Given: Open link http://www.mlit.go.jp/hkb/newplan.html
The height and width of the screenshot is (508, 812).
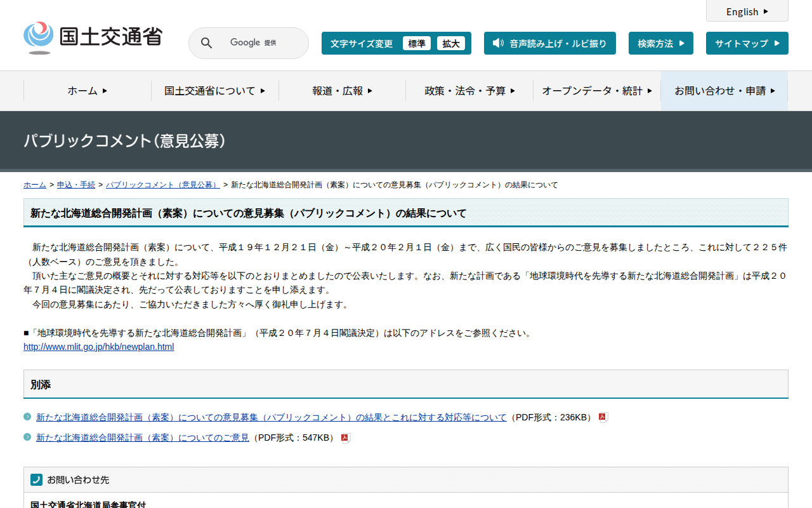Looking at the screenshot, I should coord(98,346).
